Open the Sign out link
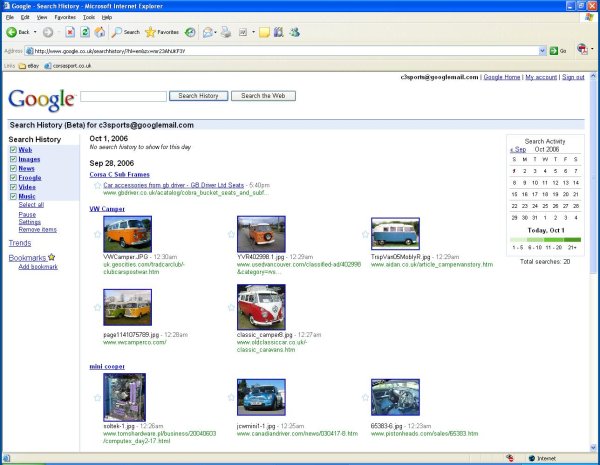600x465 pixels. (x=573, y=77)
